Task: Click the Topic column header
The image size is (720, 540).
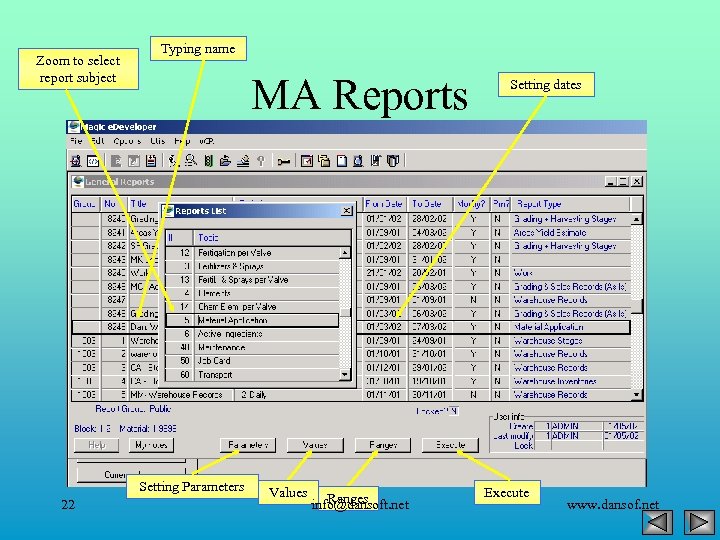Action: [272, 238]
